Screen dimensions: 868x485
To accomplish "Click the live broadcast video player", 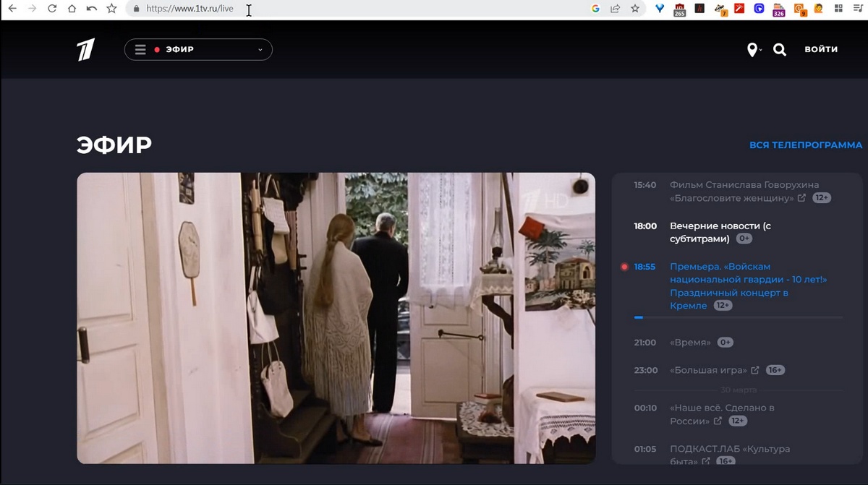I will 336,318.
